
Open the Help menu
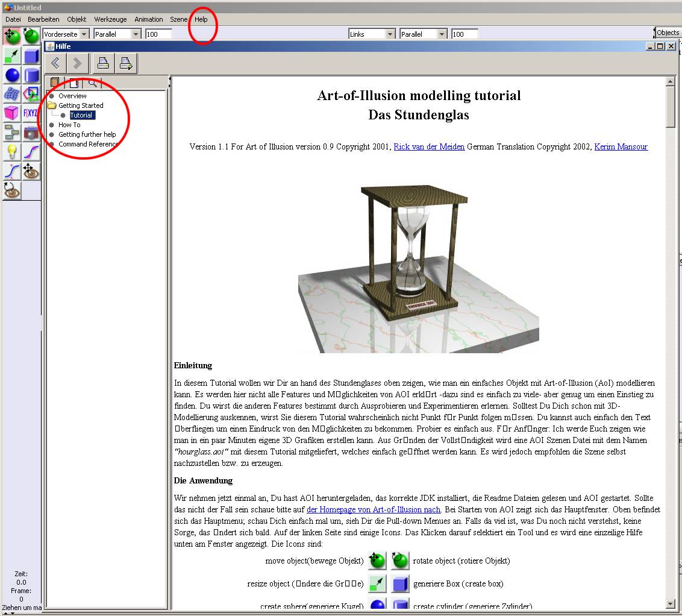[201, 19]
